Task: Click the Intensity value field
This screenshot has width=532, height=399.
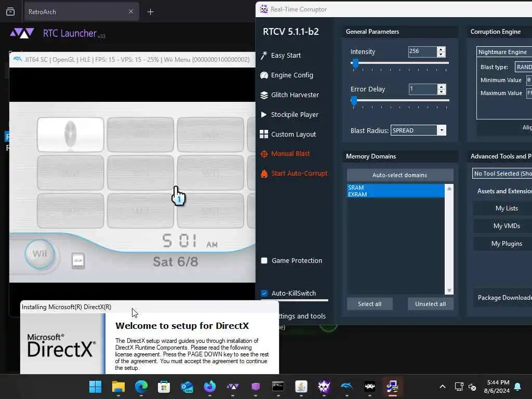Action: (422, 51)
